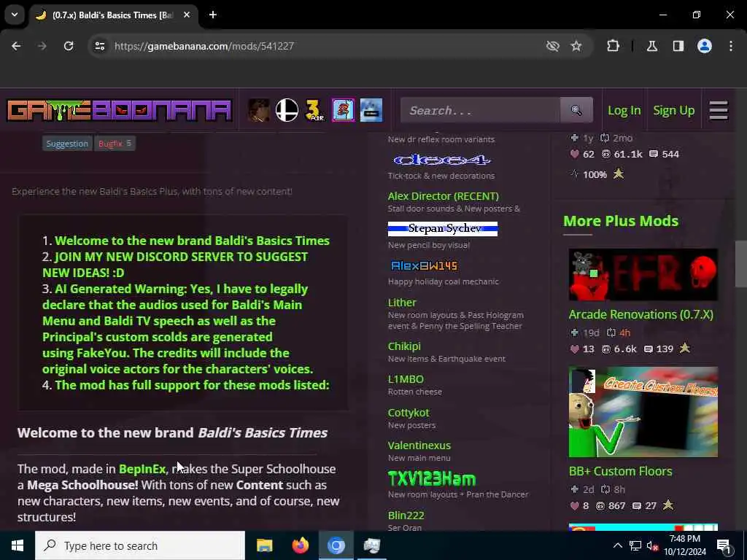Open the first dark portrait game icon
The width and height of the screenshot is (747, 560).
[259, 111]
